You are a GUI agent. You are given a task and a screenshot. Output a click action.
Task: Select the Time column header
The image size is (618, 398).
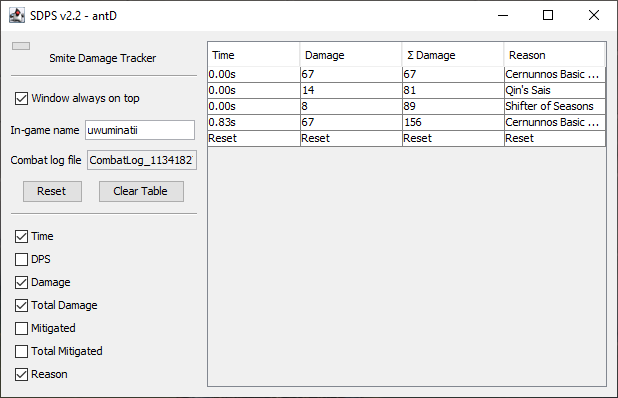coord(253,55)
